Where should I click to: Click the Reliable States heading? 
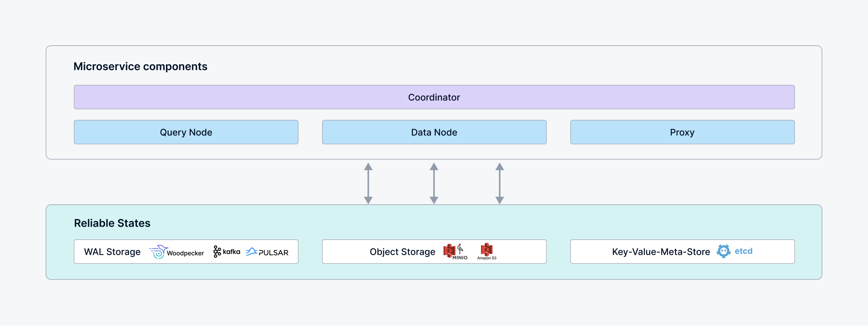(x=112, y=223)
